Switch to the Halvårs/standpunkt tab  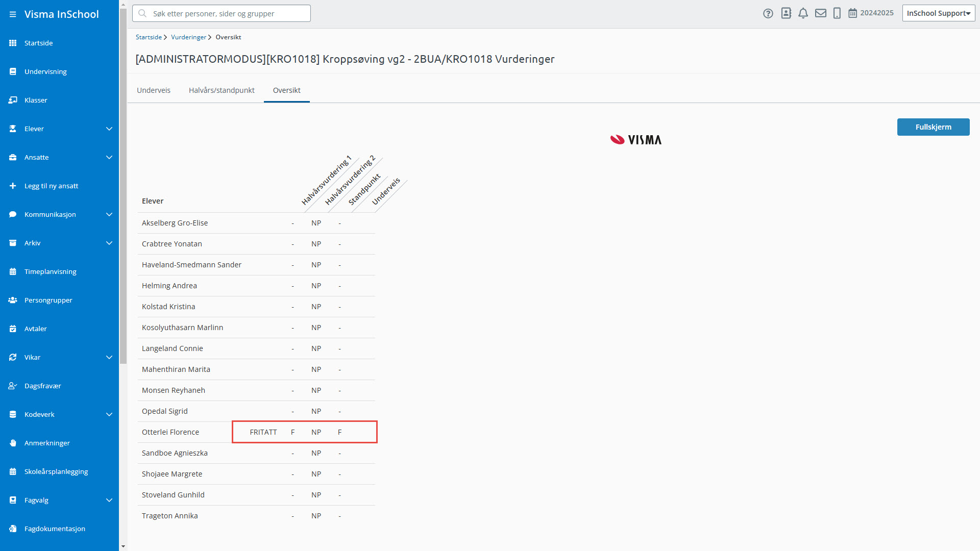(222, 90)
